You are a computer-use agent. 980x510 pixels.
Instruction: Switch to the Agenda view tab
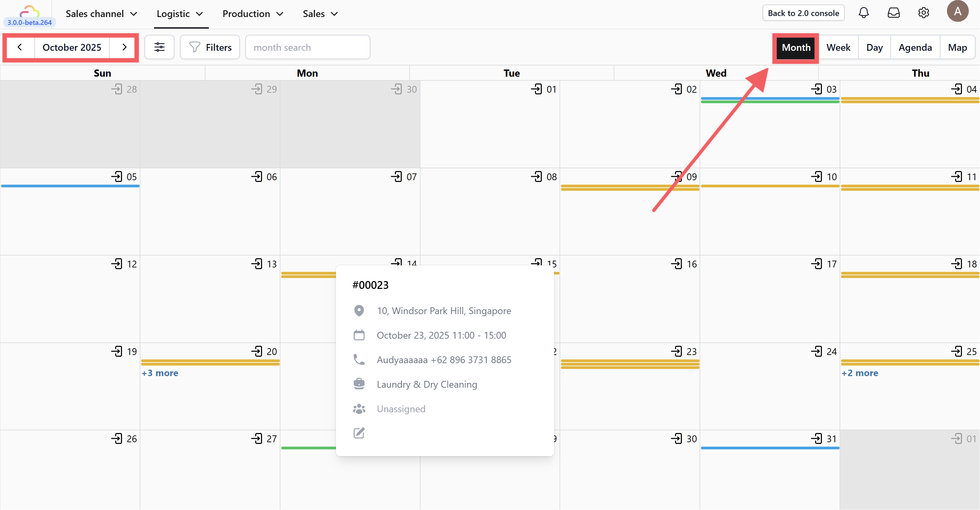tap(915, 47)
